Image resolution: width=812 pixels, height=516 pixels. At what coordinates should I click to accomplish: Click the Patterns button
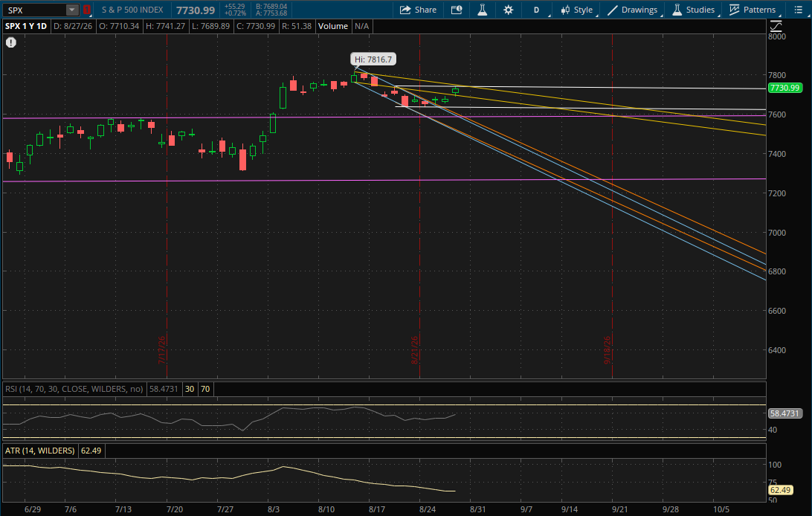point(753,10)
